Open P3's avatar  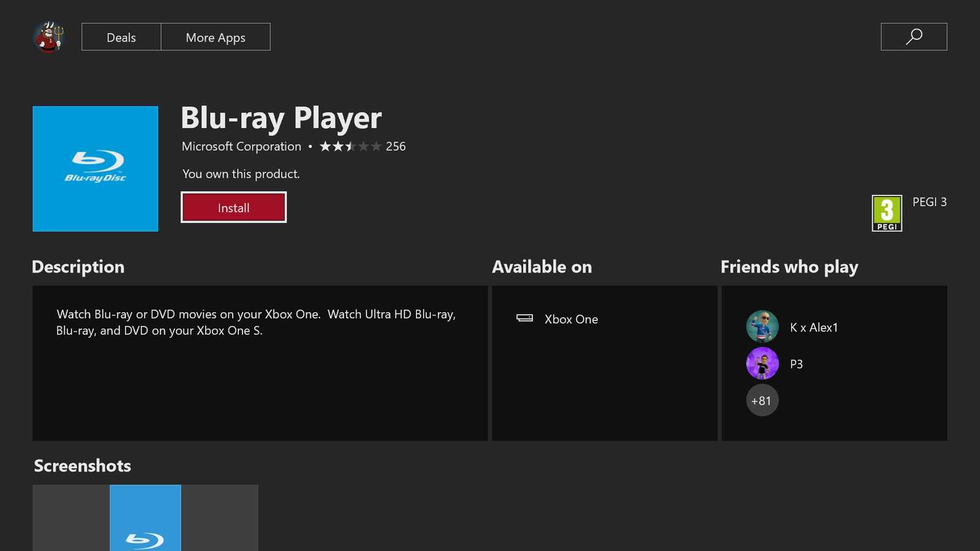[762, 363]
